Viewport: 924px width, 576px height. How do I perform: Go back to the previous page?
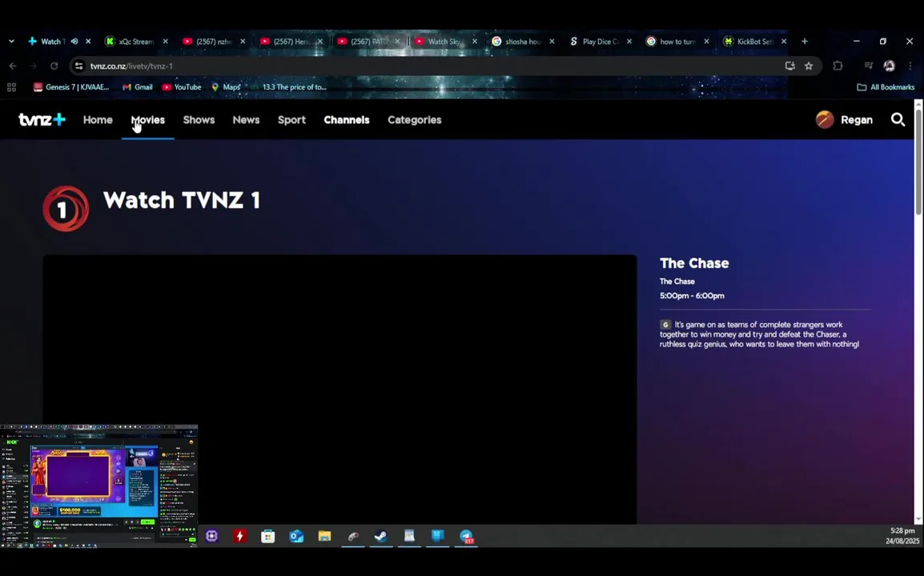(13, 66)
